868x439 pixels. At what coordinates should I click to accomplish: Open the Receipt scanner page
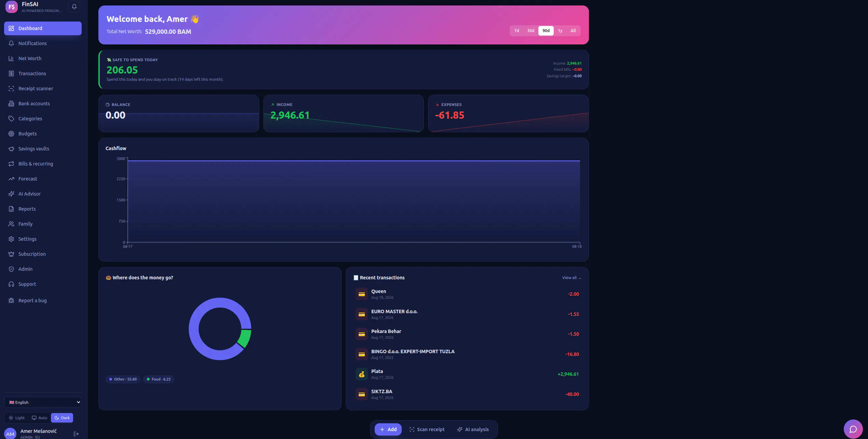click(43, 89)
